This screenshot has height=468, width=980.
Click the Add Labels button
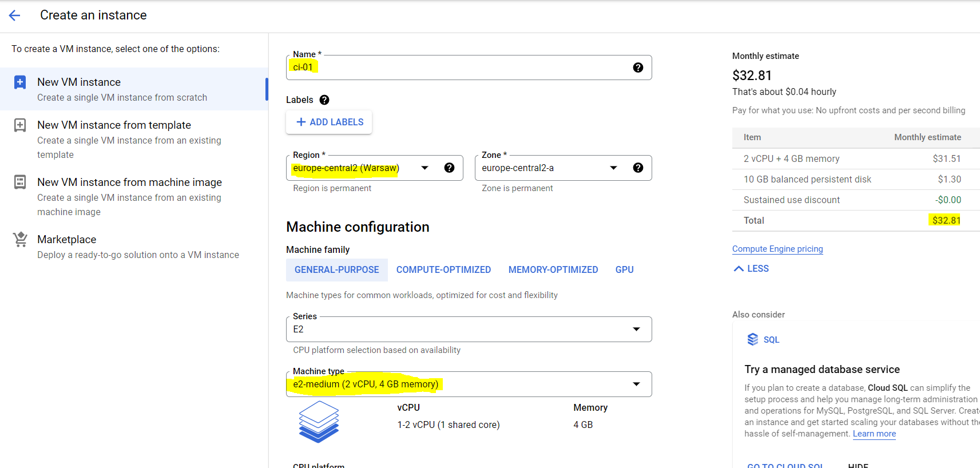329,122
